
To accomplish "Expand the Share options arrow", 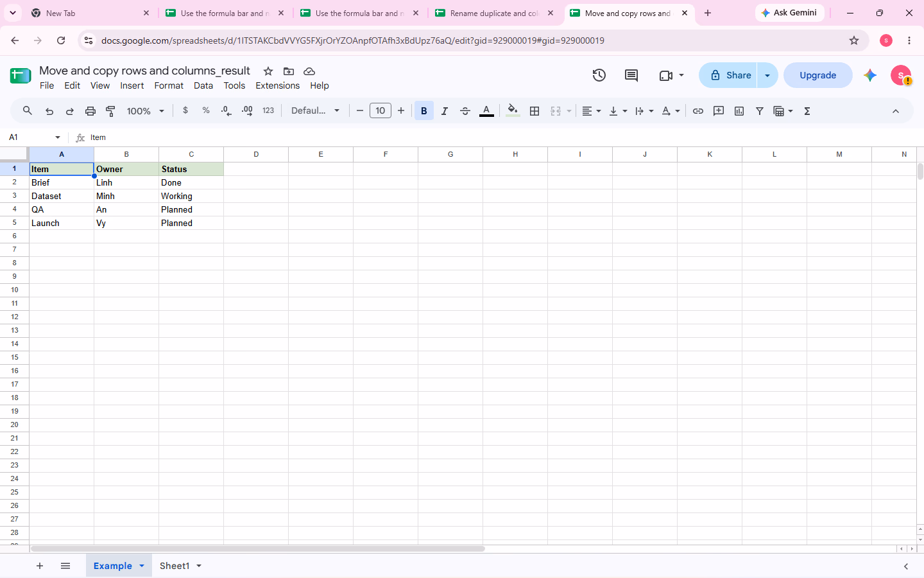I will pos(767,75).
